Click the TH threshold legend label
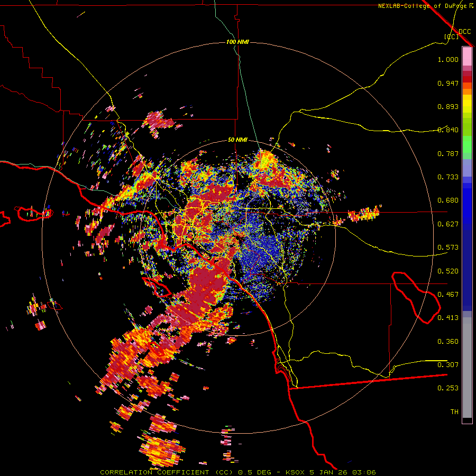The height and width of the screenshot is (476, 476). pyautogui.click(x=454, y=412)
